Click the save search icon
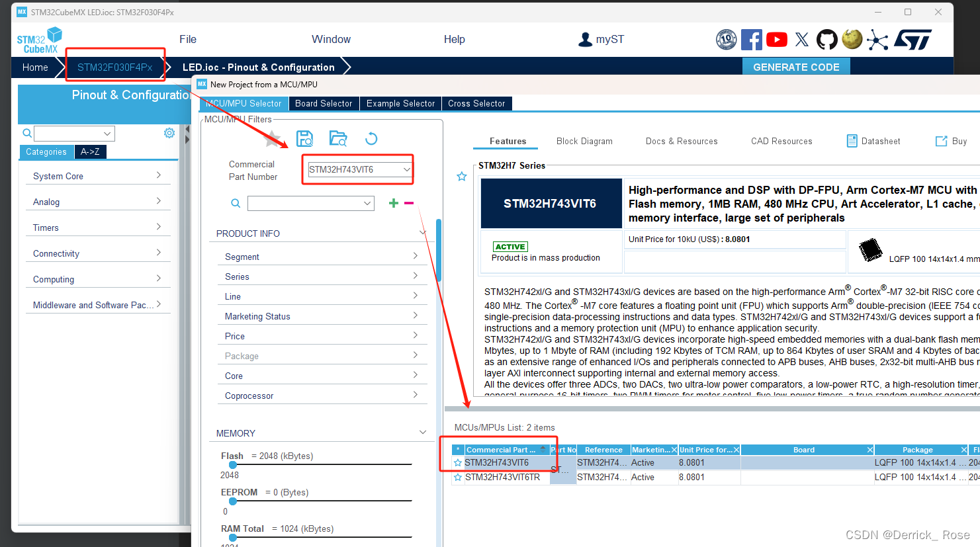 [304, 138]
